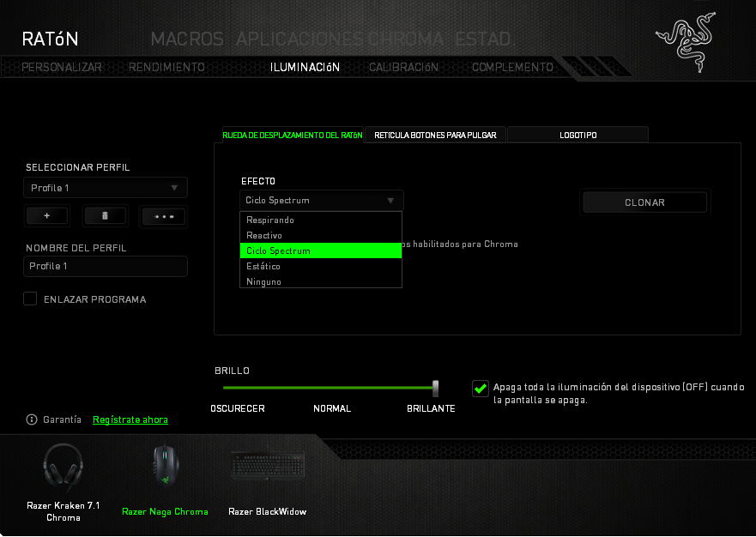The image size is (756, 537).
Task: Select the Razer BlackWidow keyboard icon
Action: tap(268, 465)
